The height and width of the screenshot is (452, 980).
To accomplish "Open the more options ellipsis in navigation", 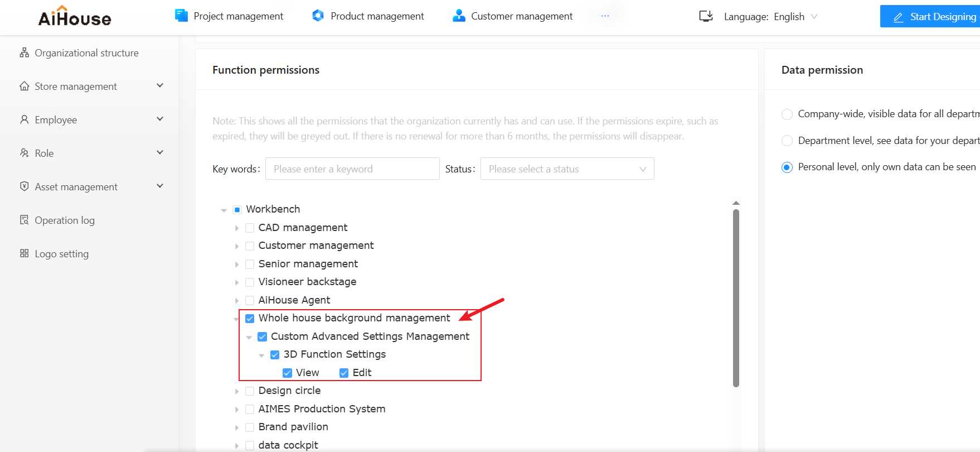I will click(605, 16).
